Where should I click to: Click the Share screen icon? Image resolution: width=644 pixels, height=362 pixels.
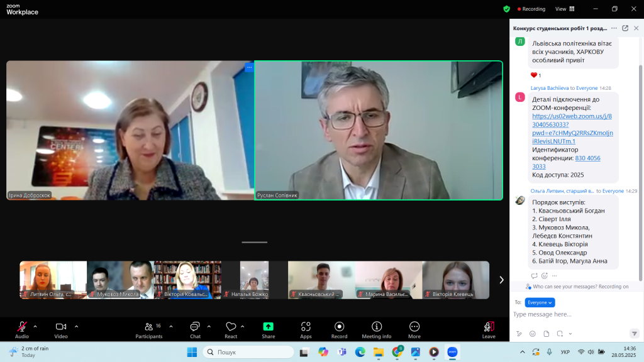[268, 327]
